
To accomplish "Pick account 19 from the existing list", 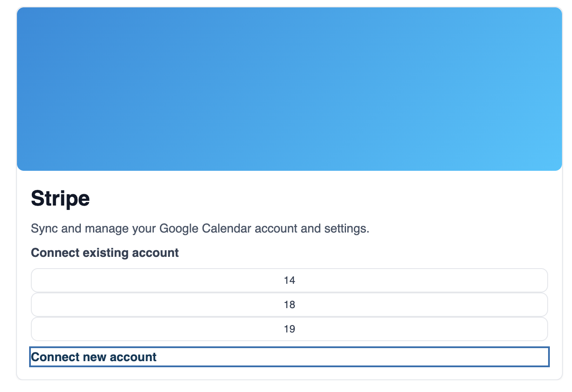I will 289,329.
